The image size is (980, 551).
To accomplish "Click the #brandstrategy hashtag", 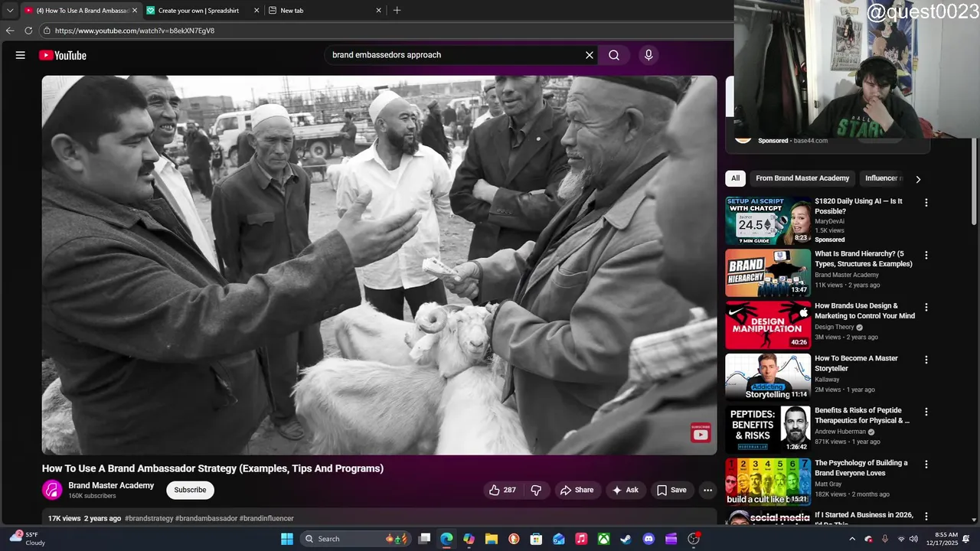I will pos(149,518).
